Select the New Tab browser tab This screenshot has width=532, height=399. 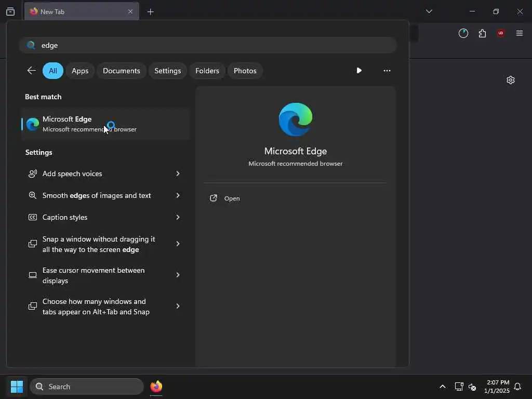click(x=82, y=11)
